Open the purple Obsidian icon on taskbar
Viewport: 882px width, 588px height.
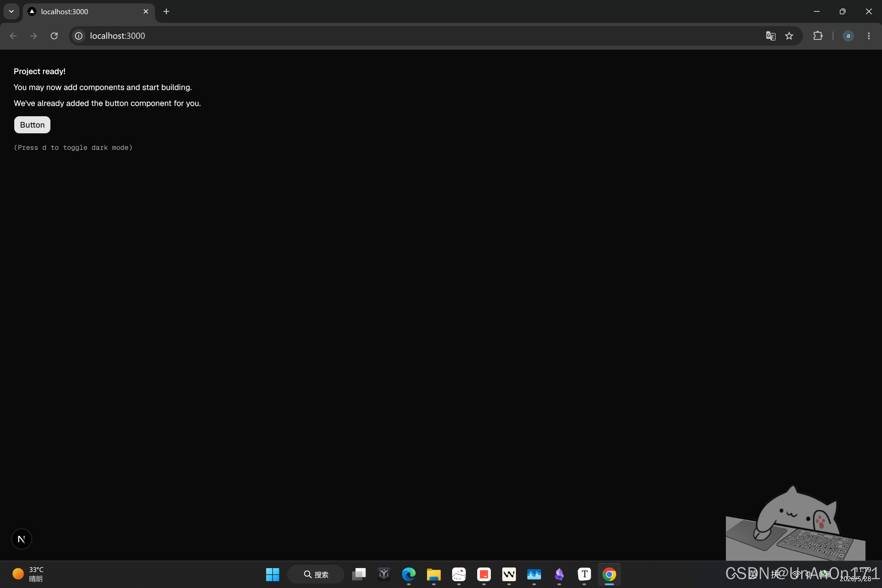(x=559, y=574)
